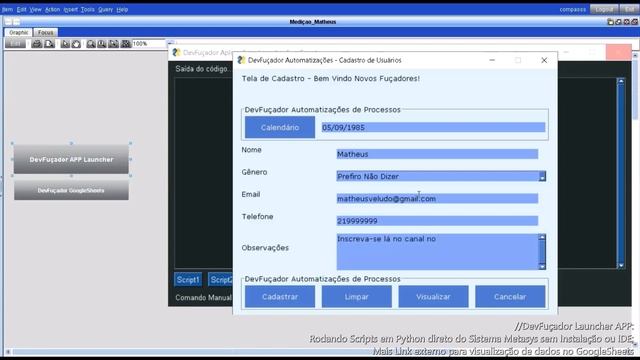
Task: Click the Observações scrollbar up arrow
Action: click(542, 237)
